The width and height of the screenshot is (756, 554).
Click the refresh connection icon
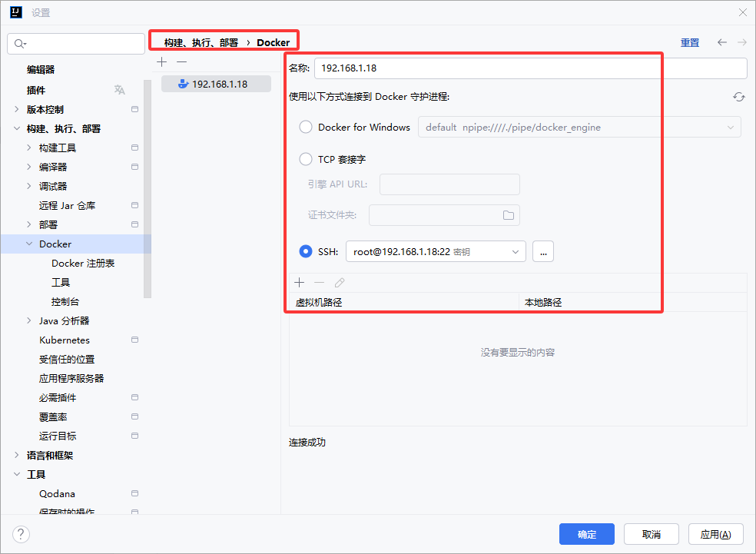tap(738, 97)
